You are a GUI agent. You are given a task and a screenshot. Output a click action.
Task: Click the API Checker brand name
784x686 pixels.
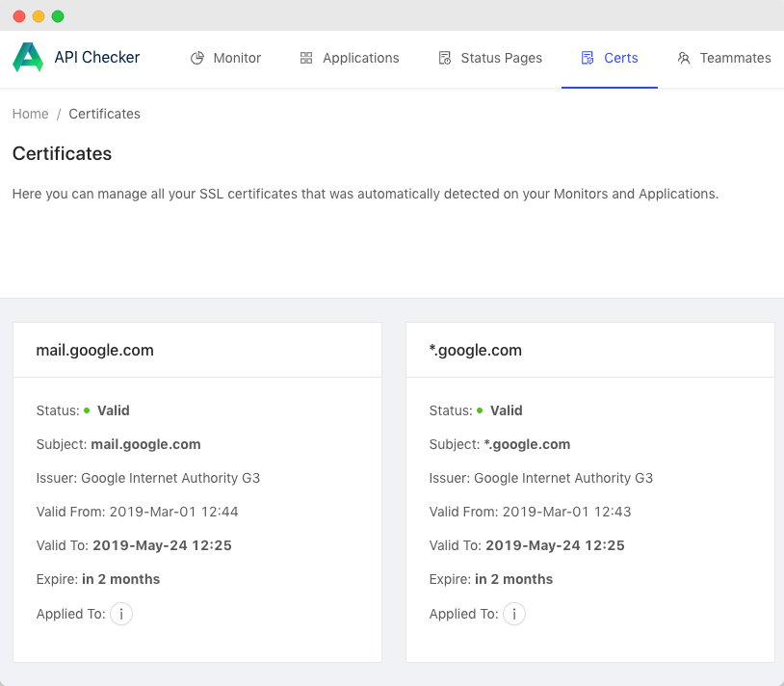tap(97, 58)
